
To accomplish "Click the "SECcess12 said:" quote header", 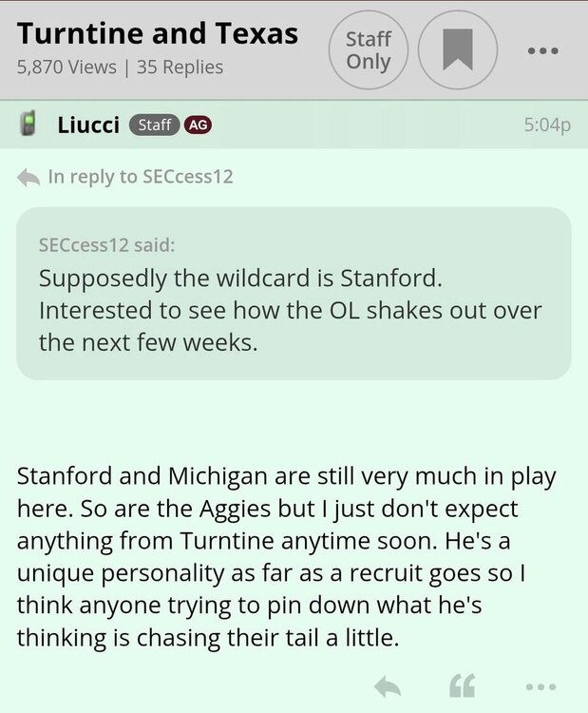I will click(x=106, y=245).
